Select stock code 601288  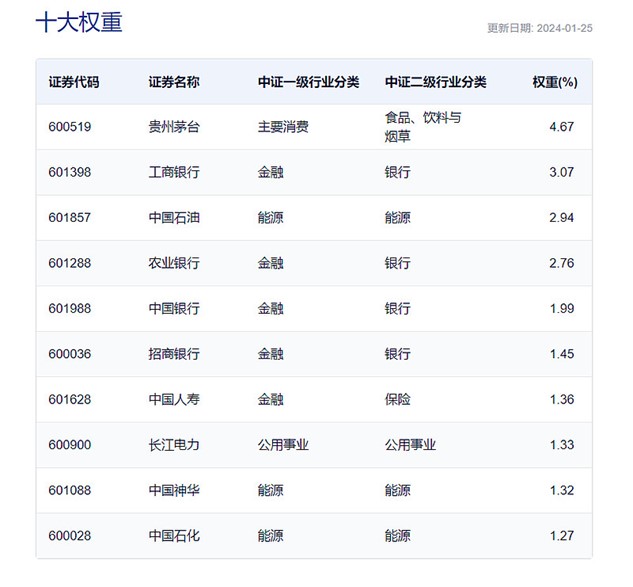tap(70, 263)
